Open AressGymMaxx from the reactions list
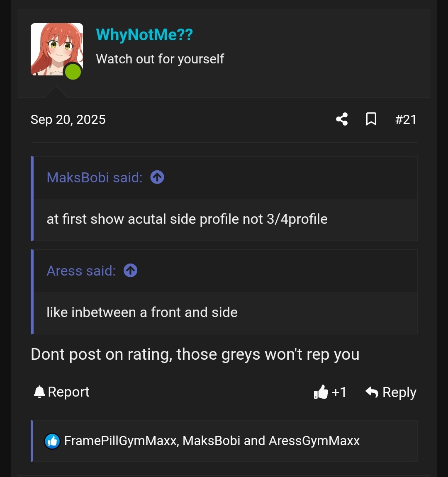 coord(314,441)
